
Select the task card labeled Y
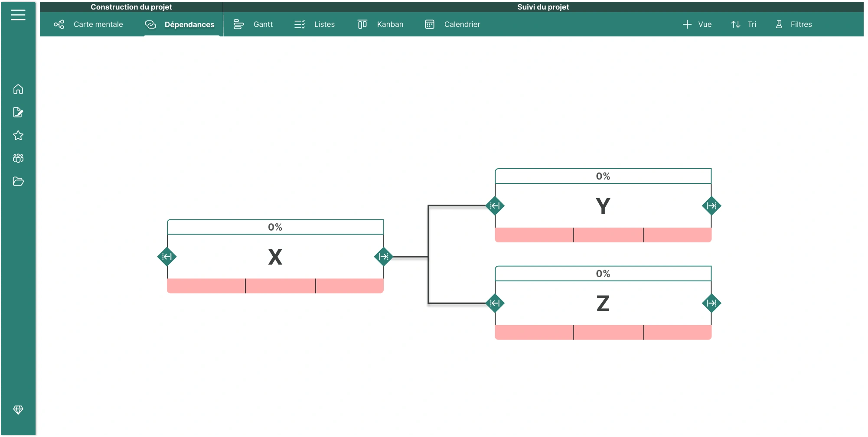tap(603, 205)
